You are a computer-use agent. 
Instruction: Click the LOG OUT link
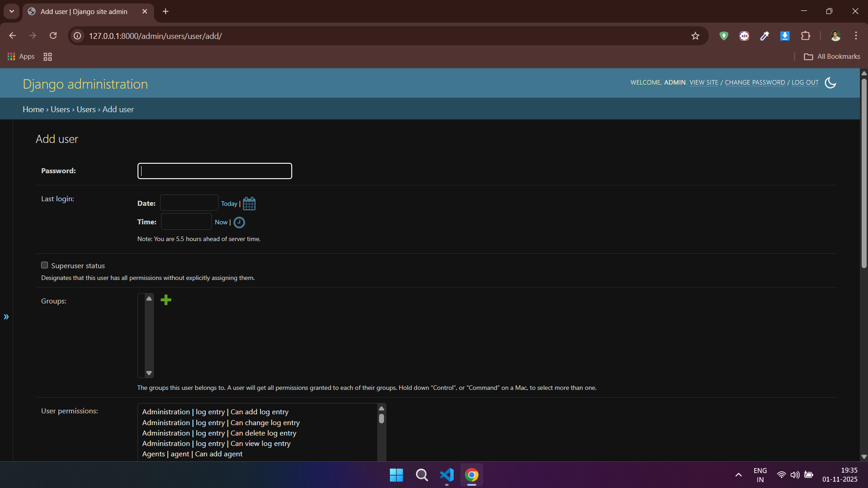pyautogui.click(x=805, y=82)
